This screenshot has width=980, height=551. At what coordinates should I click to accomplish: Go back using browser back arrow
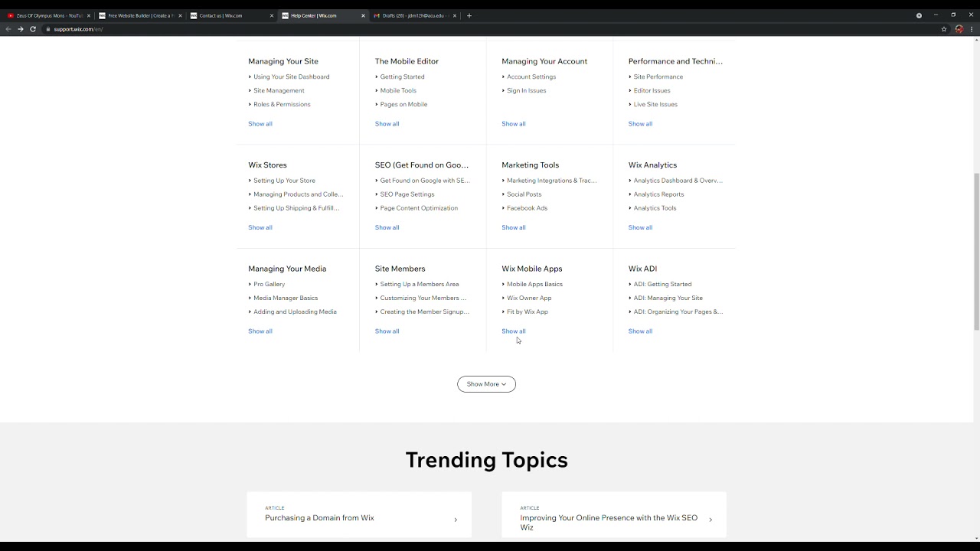point(8,29)
